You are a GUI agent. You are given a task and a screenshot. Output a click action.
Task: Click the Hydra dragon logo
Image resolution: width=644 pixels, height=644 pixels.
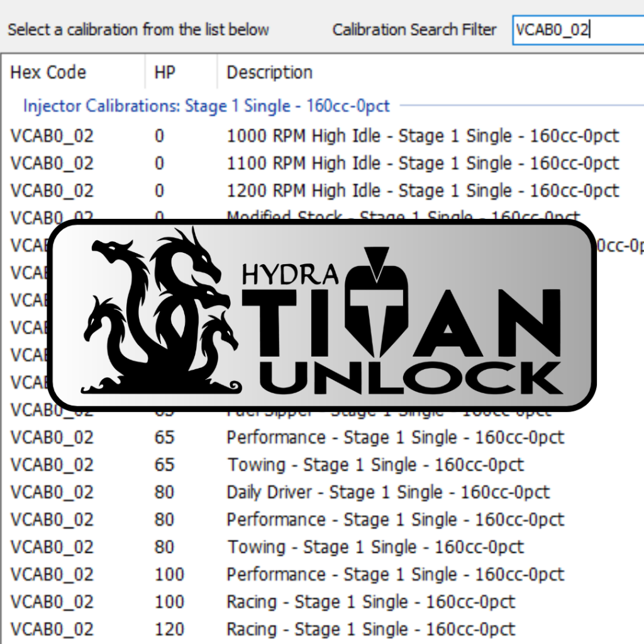pos(164,314)
